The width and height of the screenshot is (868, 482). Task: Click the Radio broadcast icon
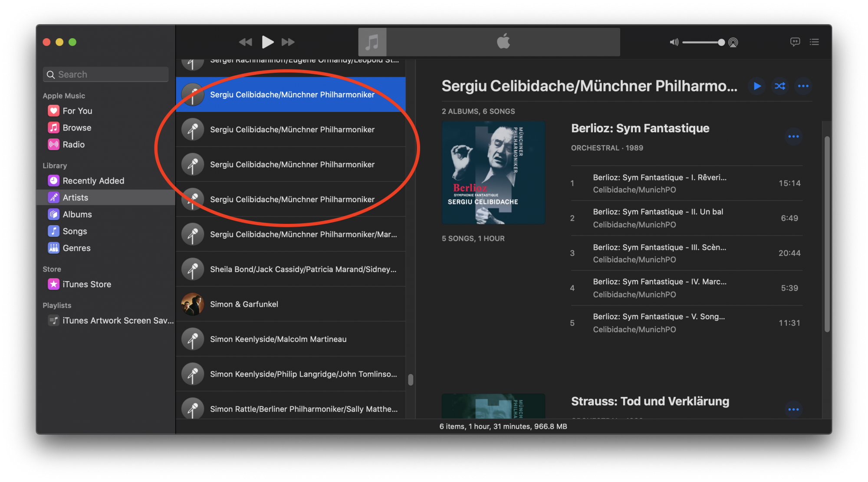click(53, 144)
